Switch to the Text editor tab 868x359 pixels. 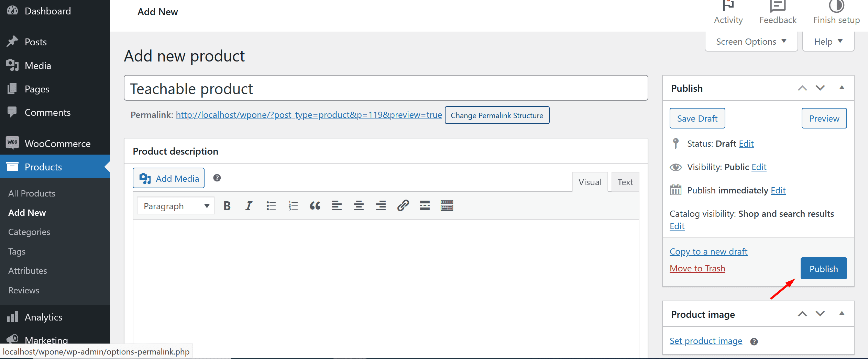(625, 182)
